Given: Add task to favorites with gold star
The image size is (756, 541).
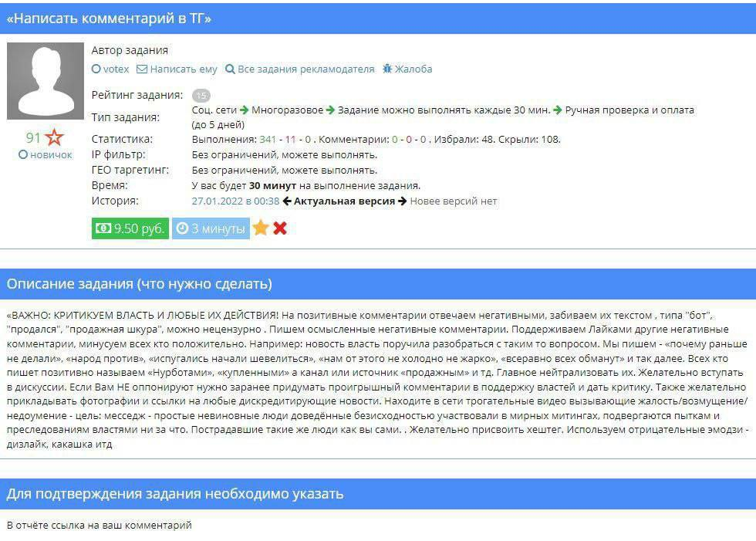Looking at the screenshot, I should coord(261,228).
